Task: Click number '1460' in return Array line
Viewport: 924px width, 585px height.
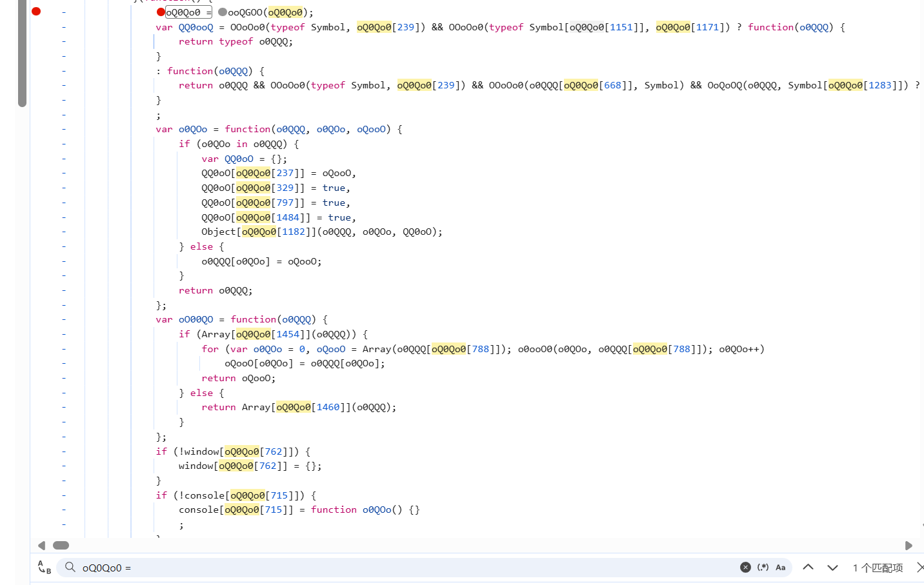Action: click(x=328, y=407)
